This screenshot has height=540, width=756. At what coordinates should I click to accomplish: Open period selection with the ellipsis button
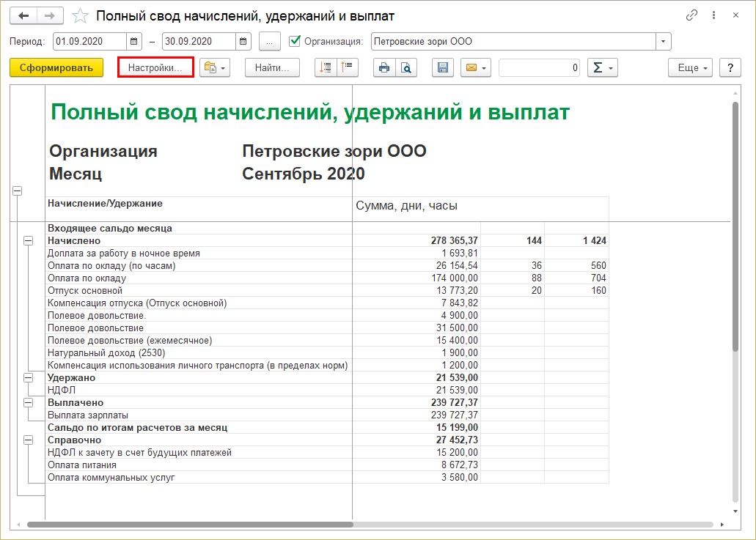(x=270, y=42)
